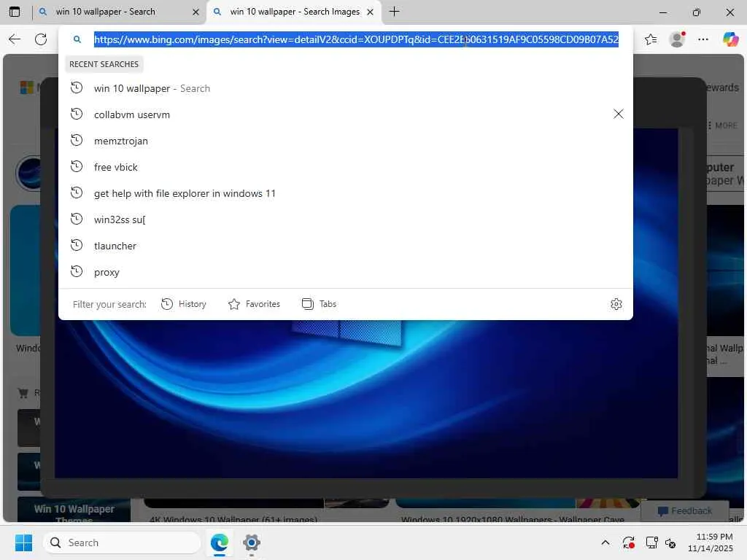Open the MORE menu on the page
Screen dimensions: 747x560
click(x=723, y=125)
